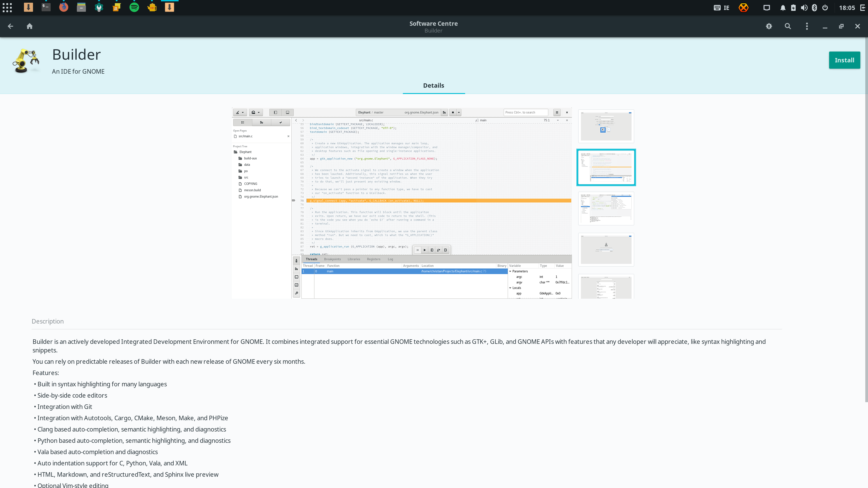Viewport: 868px width, 488px height.
Task: Open notifications bell in tray
Action: pyautogui.click(x=783, y=7)
